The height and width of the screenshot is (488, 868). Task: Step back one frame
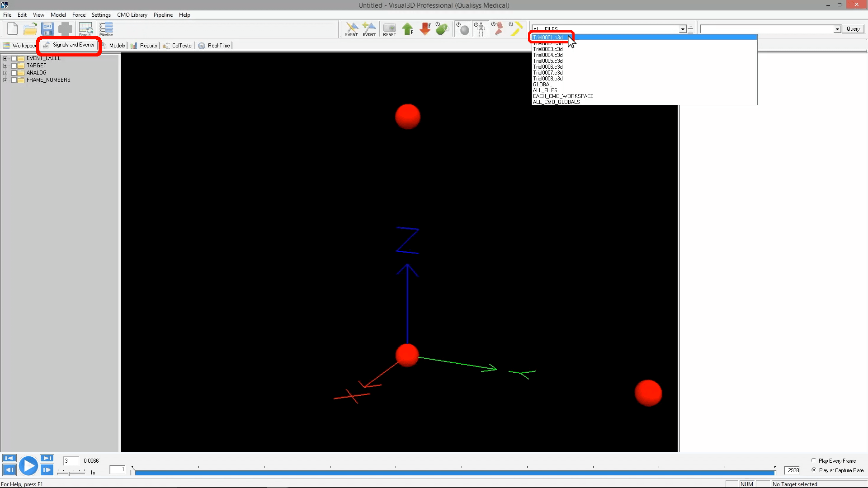pyautogui.click(x=9, y=470)
